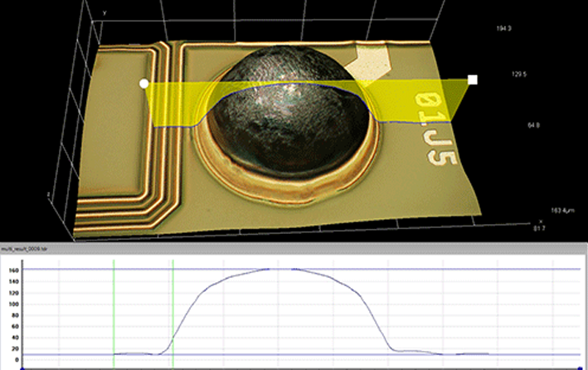Image resolution: width=588 pixels, height=370 pixels.
Task: Click the blue dot at graph bottom-left
Action: coord(24,367)
